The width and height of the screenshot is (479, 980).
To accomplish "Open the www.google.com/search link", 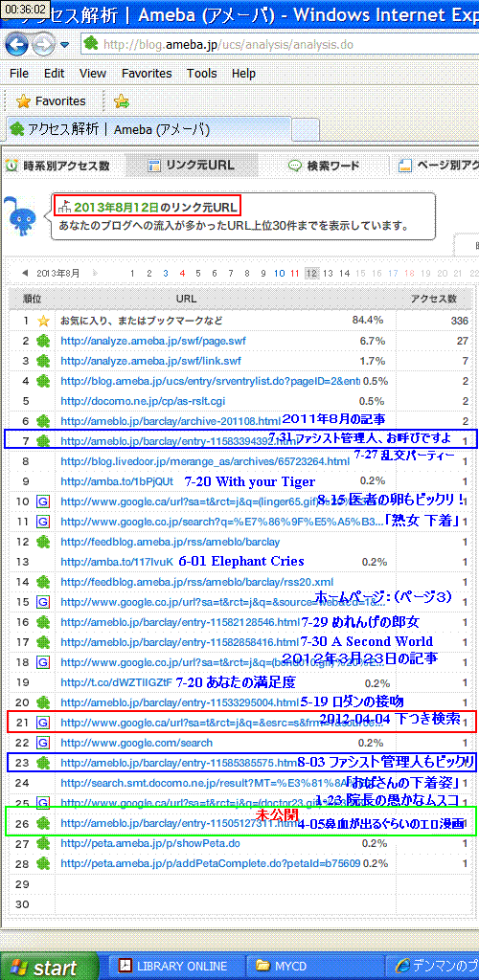I will [x=136, y=743].
